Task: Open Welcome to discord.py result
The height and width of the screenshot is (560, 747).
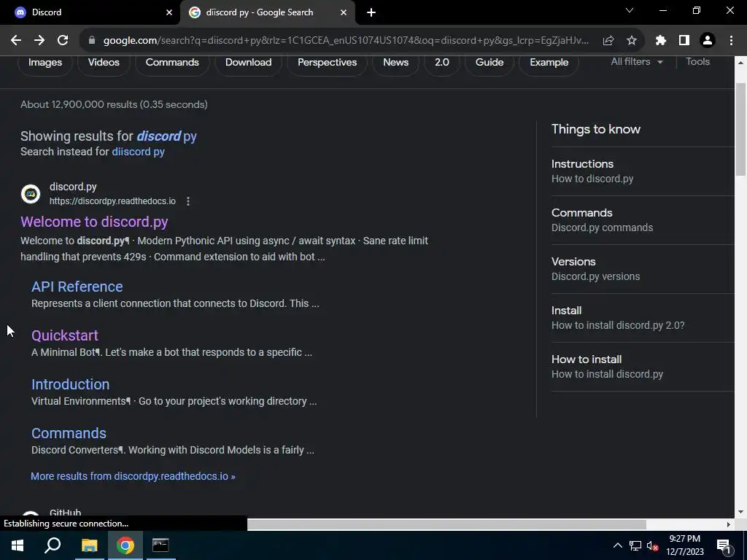Action: (x=94, y=222)
